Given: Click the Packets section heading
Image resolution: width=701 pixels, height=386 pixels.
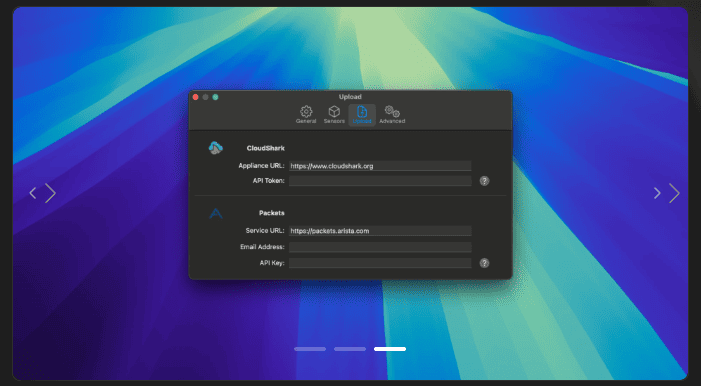Looking at the screenshot, I should pos(271,213).
